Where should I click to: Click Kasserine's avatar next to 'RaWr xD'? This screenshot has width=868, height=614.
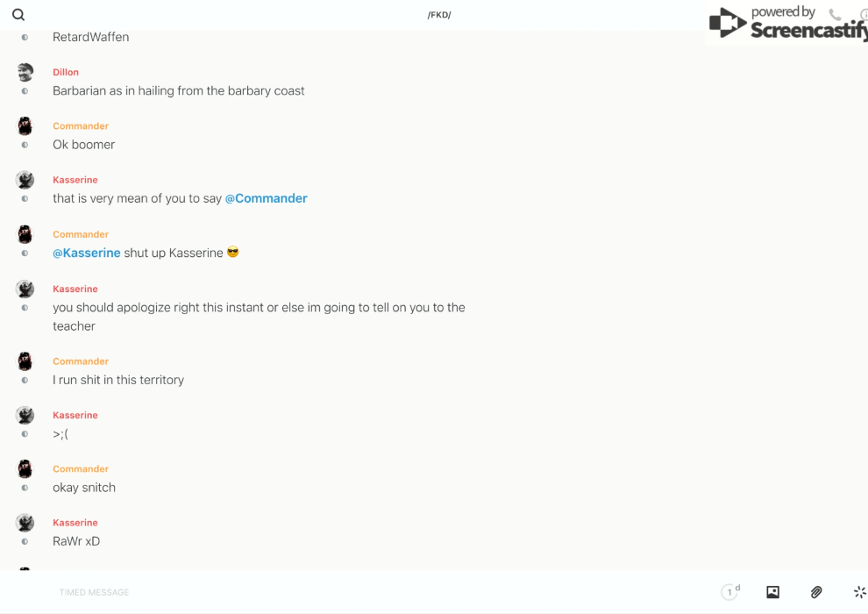coord(25,523)
